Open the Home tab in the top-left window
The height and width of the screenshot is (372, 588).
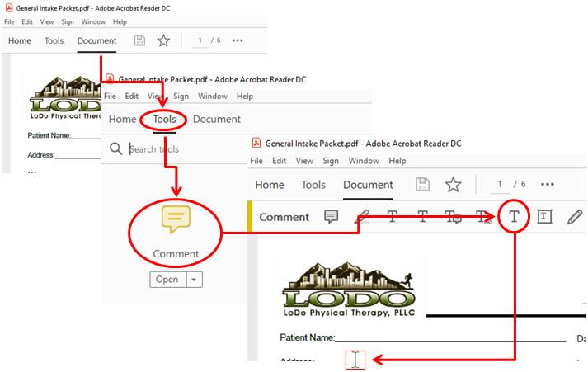click(20, 40)
